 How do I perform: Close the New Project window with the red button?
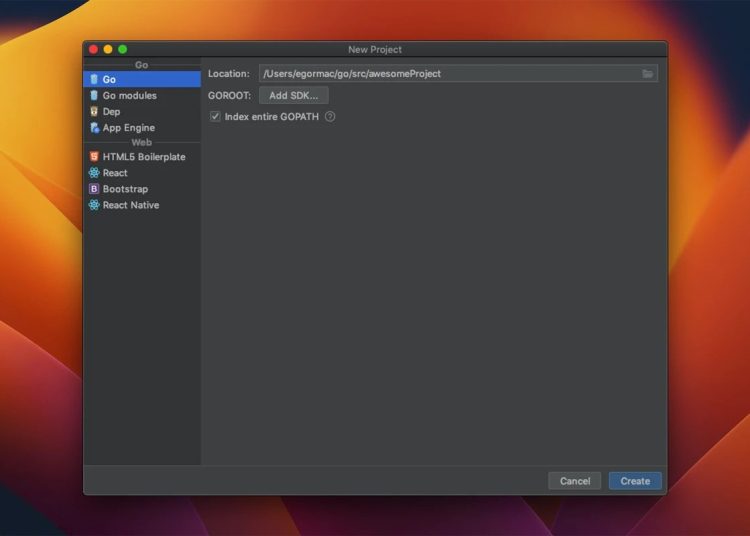click(94, 49)
